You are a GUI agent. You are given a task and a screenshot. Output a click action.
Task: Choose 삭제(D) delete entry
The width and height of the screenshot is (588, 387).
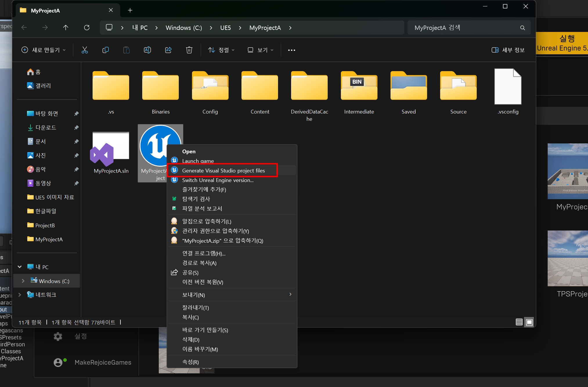click(x=232, y=340)
